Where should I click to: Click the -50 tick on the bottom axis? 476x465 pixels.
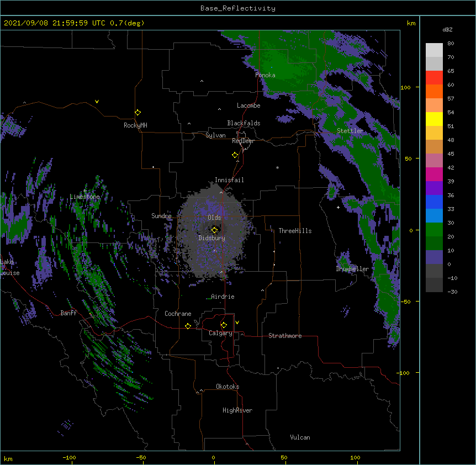click(141, 457)
